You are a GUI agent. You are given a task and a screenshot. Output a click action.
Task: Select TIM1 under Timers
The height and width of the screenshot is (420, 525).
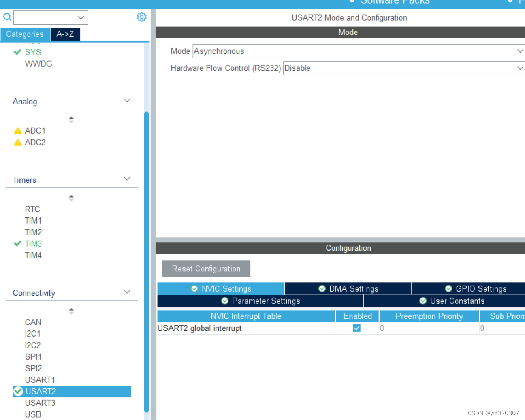coord(33,221)
